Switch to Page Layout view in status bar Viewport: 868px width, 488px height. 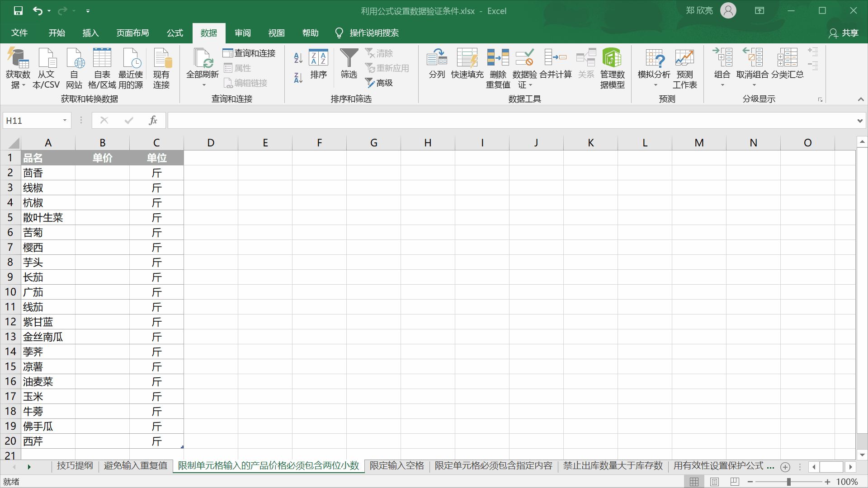click(714, 482)
